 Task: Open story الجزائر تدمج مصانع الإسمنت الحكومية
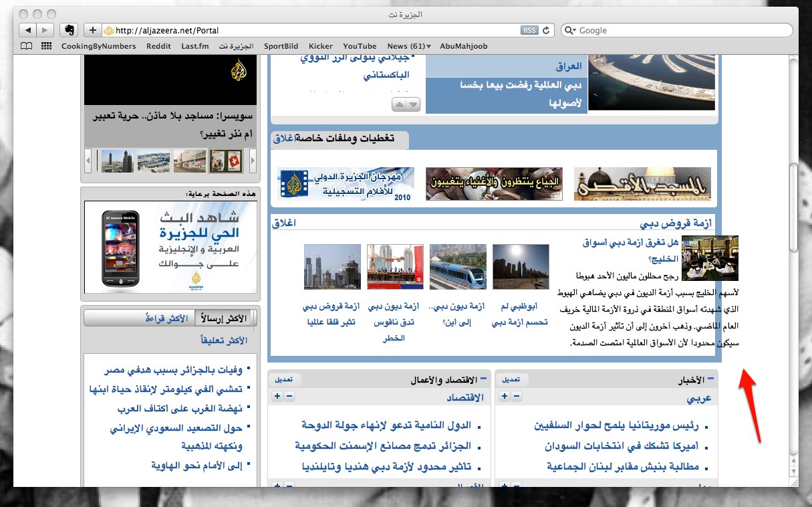(x=383, y=445)
